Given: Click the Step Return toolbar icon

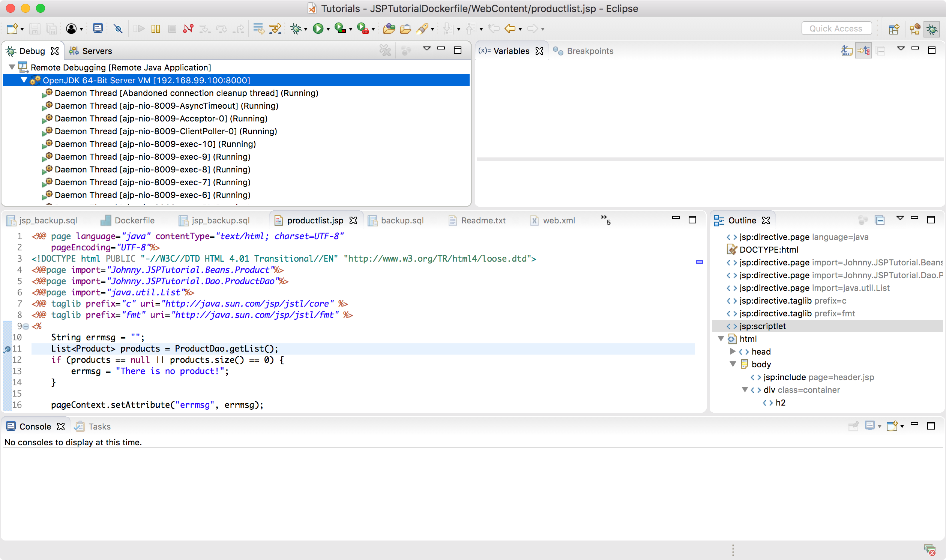Looking at the screenshot, I should [x=238, y=29].
